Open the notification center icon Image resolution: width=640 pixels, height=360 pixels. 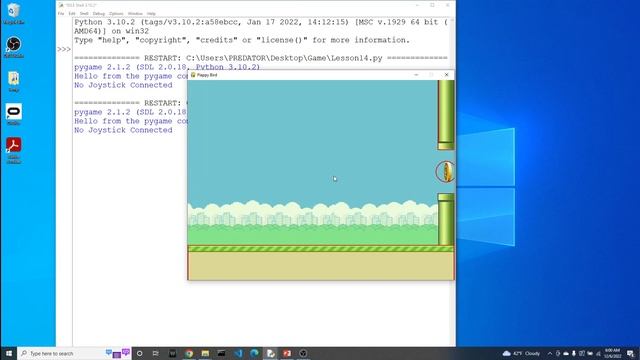pyautogui.click(x=631, y=353)
